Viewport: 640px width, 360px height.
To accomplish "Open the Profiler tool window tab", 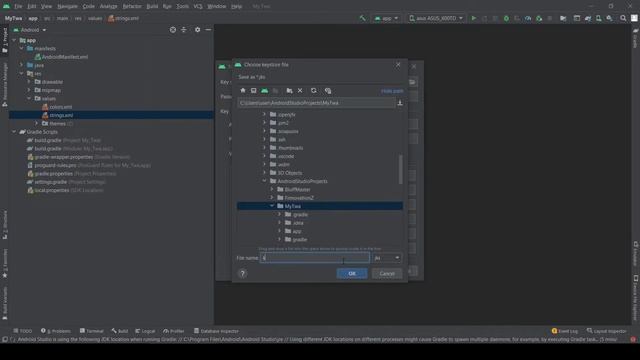I will point(174,331).
